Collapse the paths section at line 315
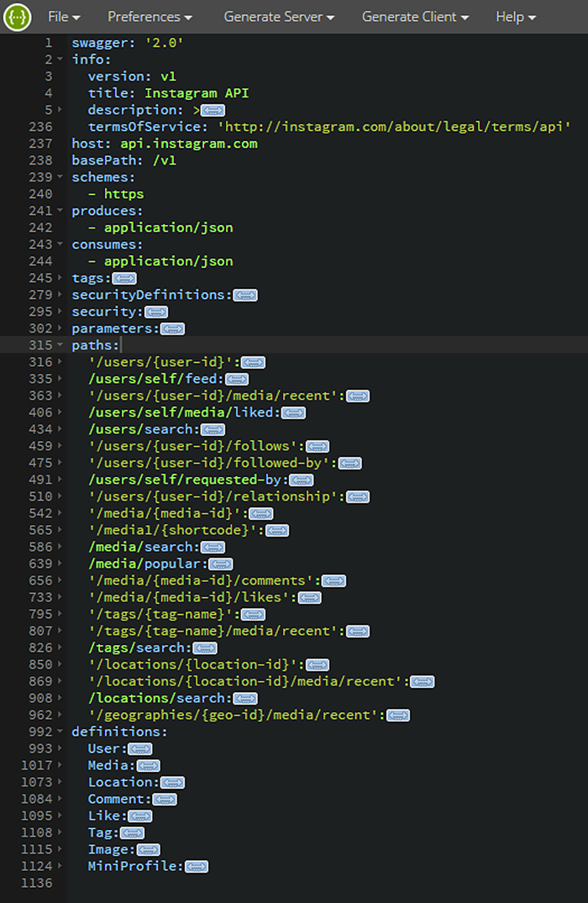This screenshot has height=903, width=588. 60,345
